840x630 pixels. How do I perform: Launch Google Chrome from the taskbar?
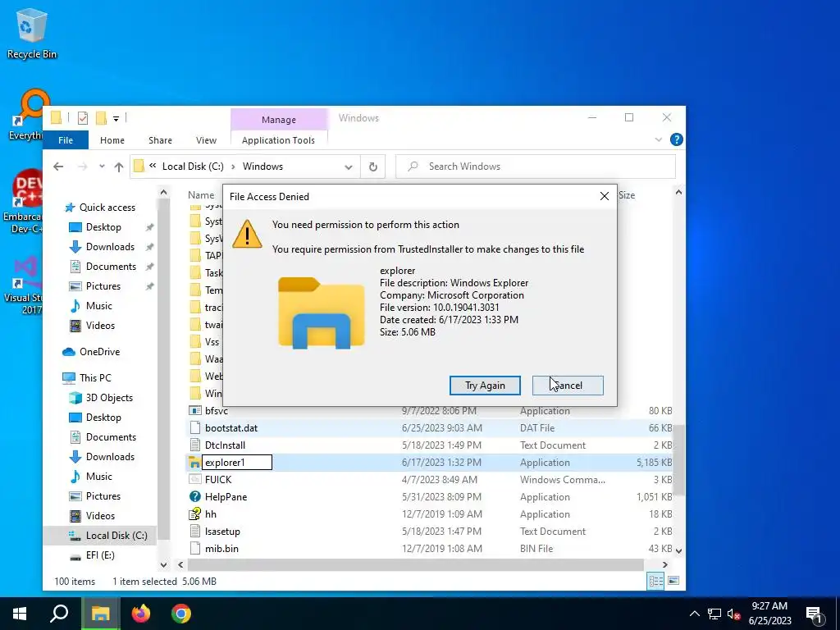point(181,614)
